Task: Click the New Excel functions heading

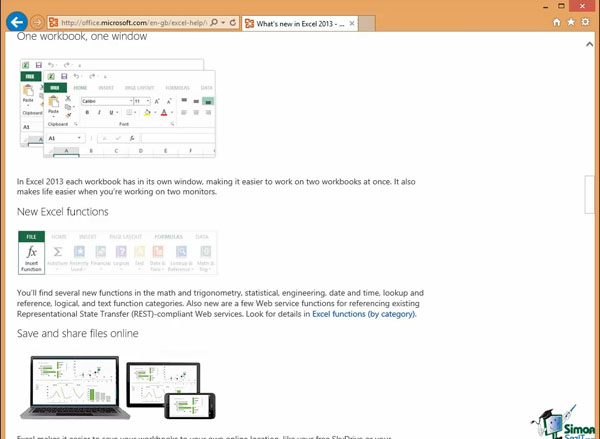Action: pyautogui.click(x=63, y=212)
